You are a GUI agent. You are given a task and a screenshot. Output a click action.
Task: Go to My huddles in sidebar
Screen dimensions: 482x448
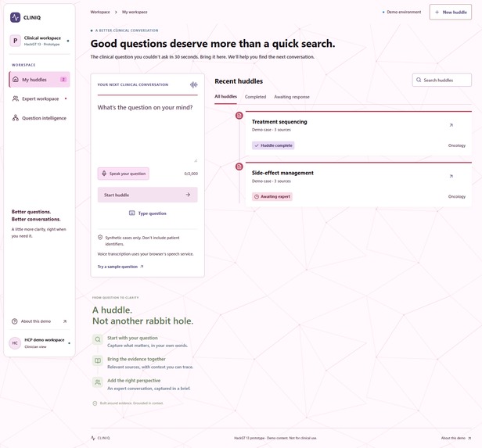click(x=40, y=80)
